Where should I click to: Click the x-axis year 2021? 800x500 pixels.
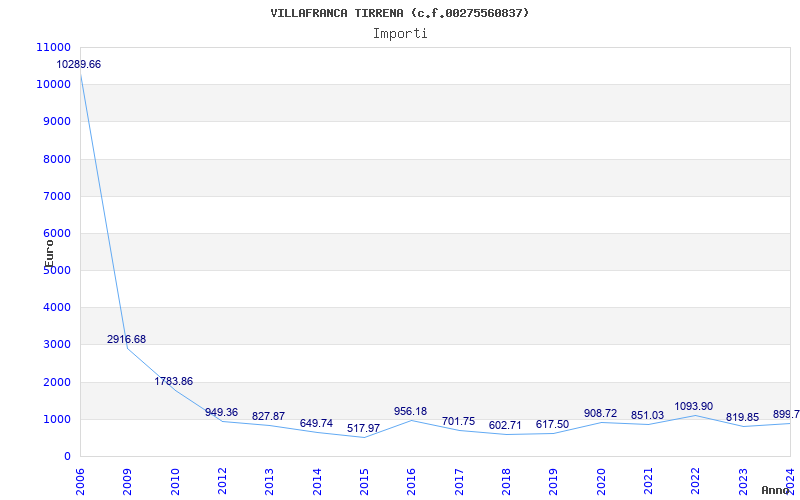point(648,481)
